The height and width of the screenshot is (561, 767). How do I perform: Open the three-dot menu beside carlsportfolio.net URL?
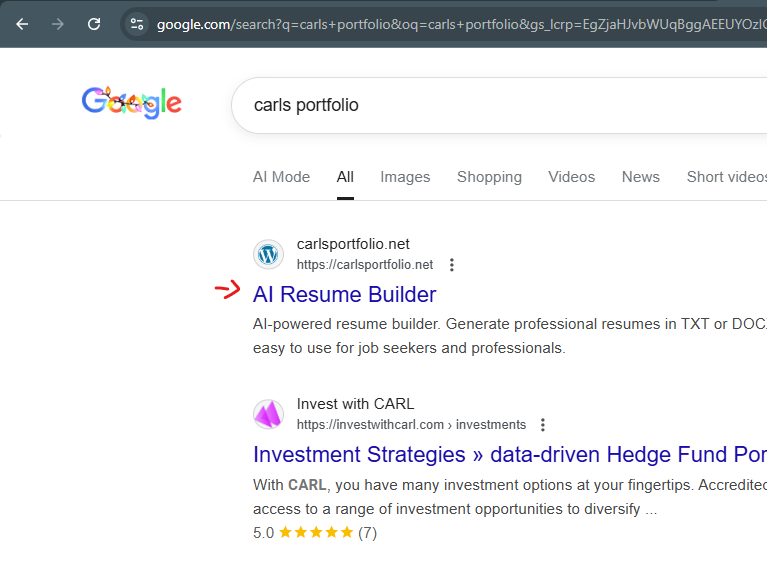pyautogui.click(x=452, y=265)
